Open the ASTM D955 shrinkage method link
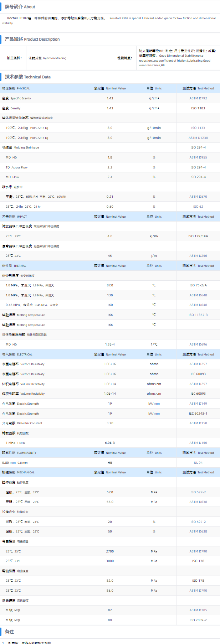Viewport: 220px width, 644px height. tap(198, 157)
